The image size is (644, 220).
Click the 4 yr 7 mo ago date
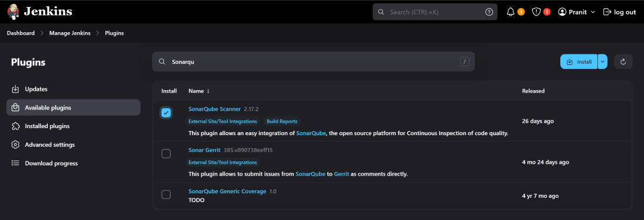(540, 196)
